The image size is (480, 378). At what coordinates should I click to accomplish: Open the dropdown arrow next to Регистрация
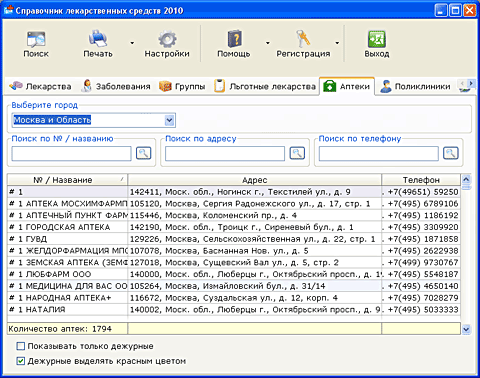point(337,43)
